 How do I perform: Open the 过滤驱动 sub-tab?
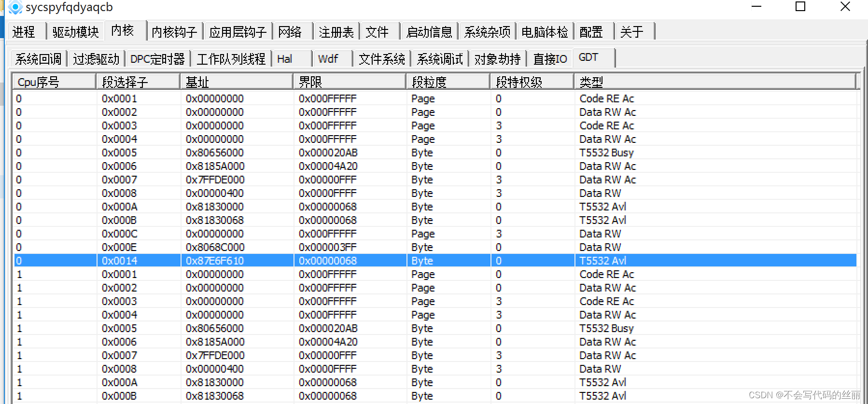pos(96,59)
